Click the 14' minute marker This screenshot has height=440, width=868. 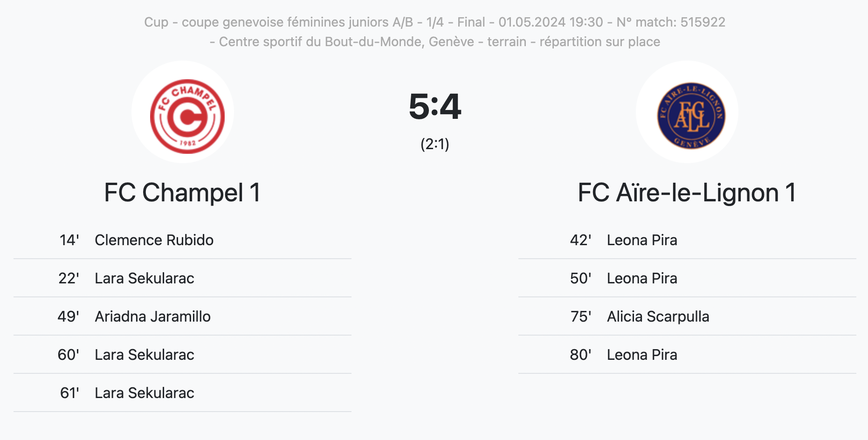point(69,240)
